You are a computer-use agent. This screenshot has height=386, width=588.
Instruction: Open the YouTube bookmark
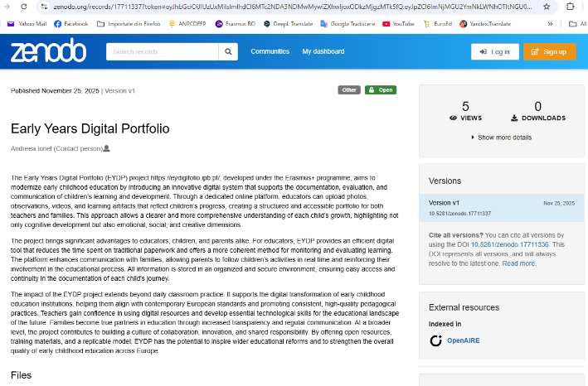tap(398, 24)
